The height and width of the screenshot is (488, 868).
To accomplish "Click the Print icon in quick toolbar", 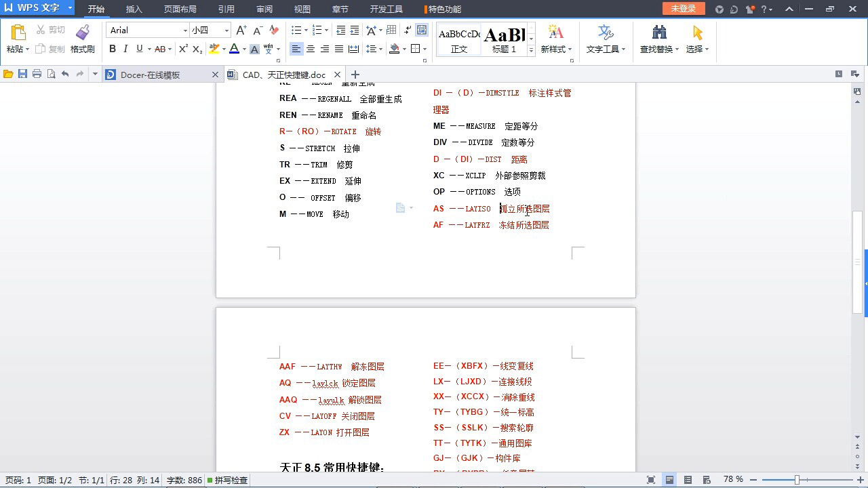I will tap(37, 74).
